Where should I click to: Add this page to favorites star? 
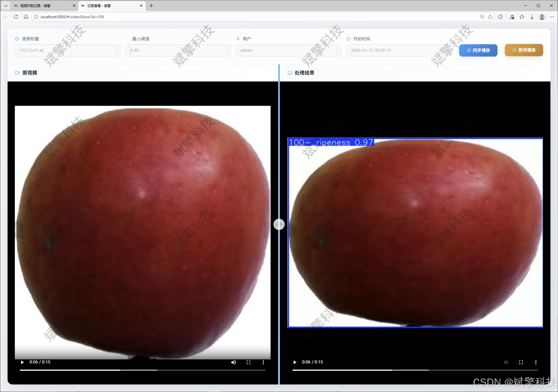[490, 17]
